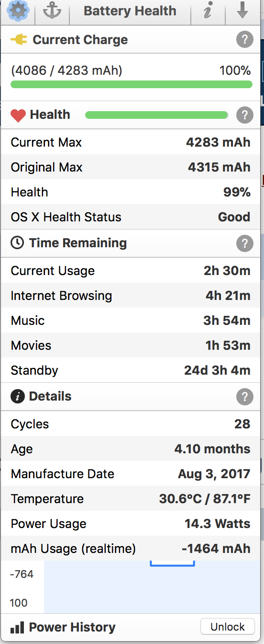Select the mAh Usage (realtime) row
This screenshot has width=264, height=644.
tap(132, 549)
